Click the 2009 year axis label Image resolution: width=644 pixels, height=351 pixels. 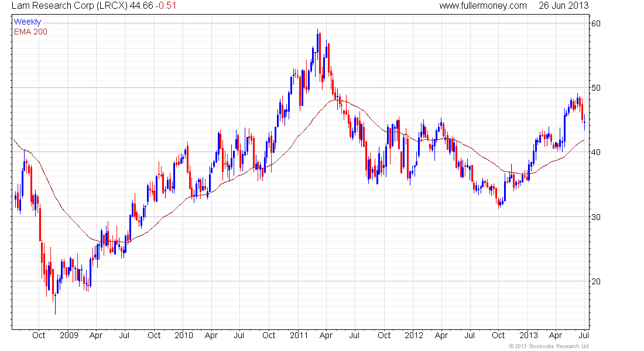pos(69,335)
